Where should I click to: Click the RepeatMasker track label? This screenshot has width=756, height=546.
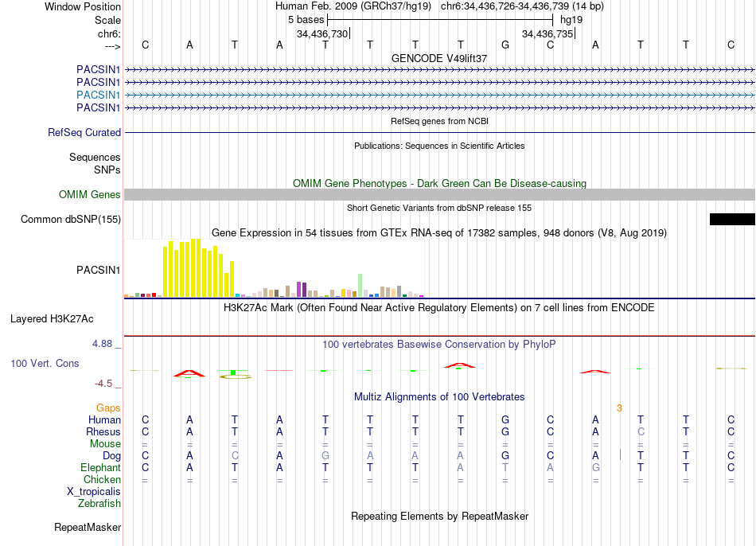click(x=88, y=527)
